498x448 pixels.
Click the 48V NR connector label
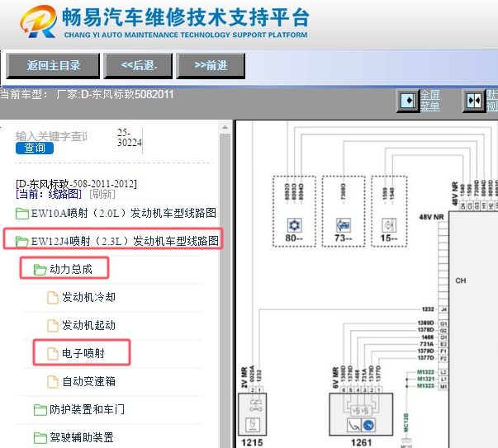coord(431,217)
